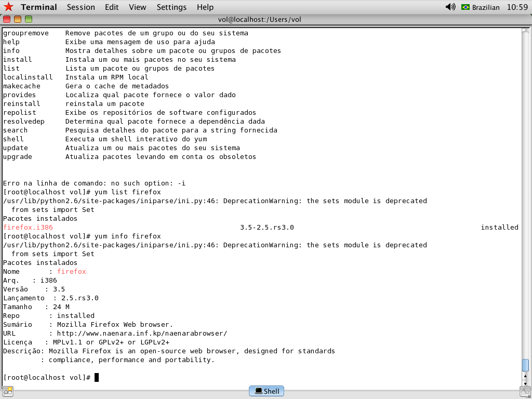Click the 'makecache' command entry
The width and height of the screenshot is (532, 399).
point(22,86)
